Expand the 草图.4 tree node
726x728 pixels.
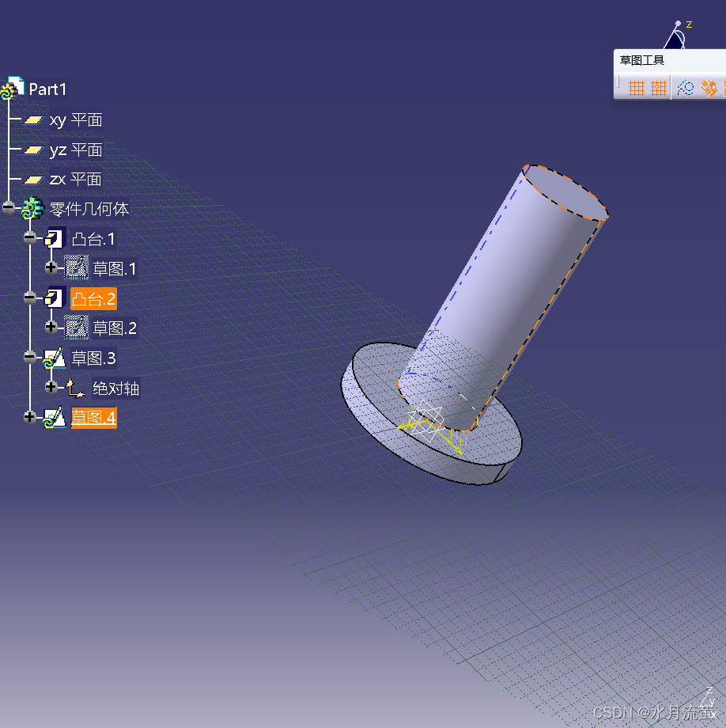pos(30,418)
